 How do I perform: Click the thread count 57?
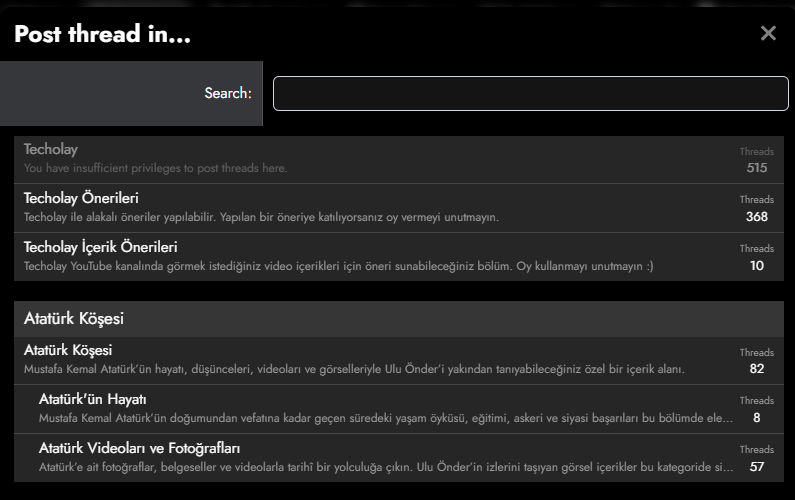(x=756, y=467)
